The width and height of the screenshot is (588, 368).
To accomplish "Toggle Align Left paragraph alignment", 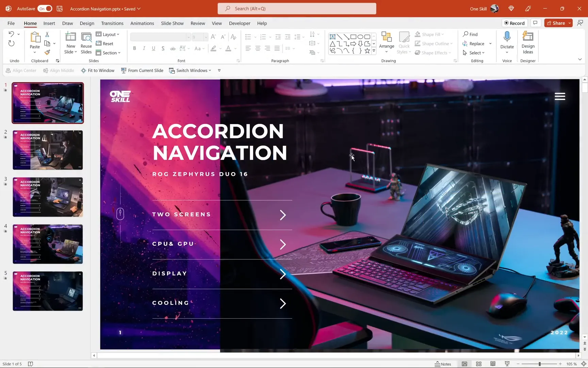I will (248, 48).
